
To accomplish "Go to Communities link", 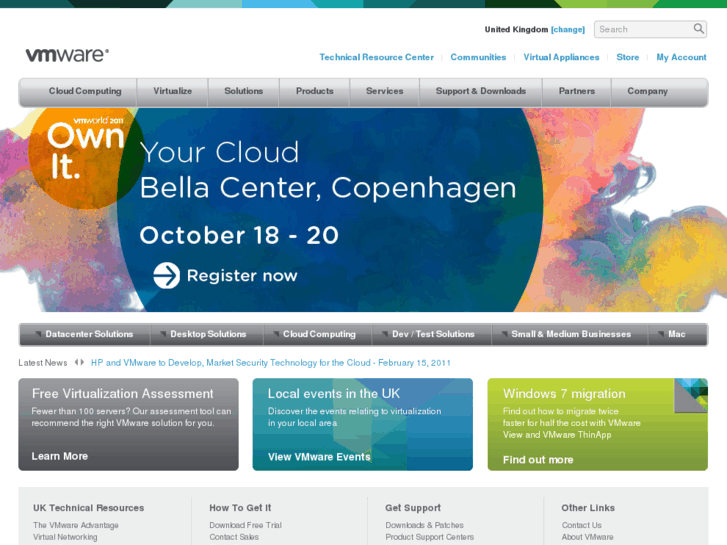I will [x=478, y=57].
